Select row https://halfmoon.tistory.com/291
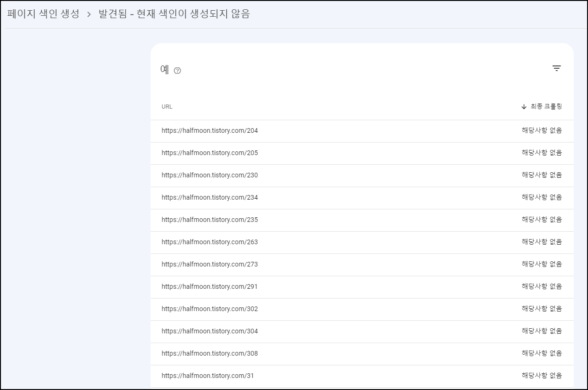The height and width of the screenshot is (390, 588). point(362,287)
